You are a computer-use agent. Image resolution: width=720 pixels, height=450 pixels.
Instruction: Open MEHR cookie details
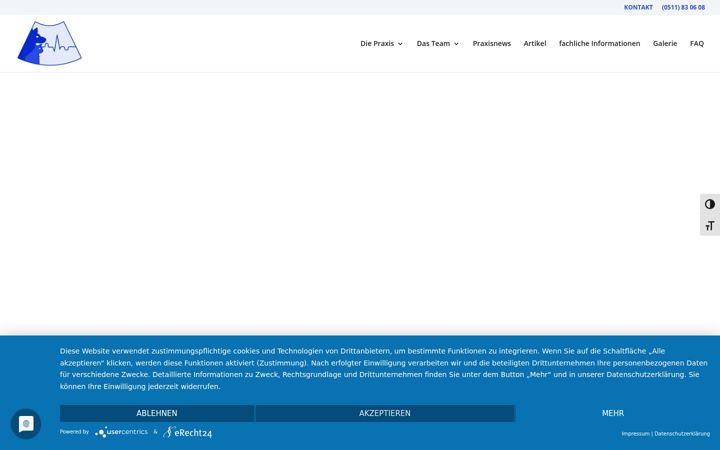point(613,413)
